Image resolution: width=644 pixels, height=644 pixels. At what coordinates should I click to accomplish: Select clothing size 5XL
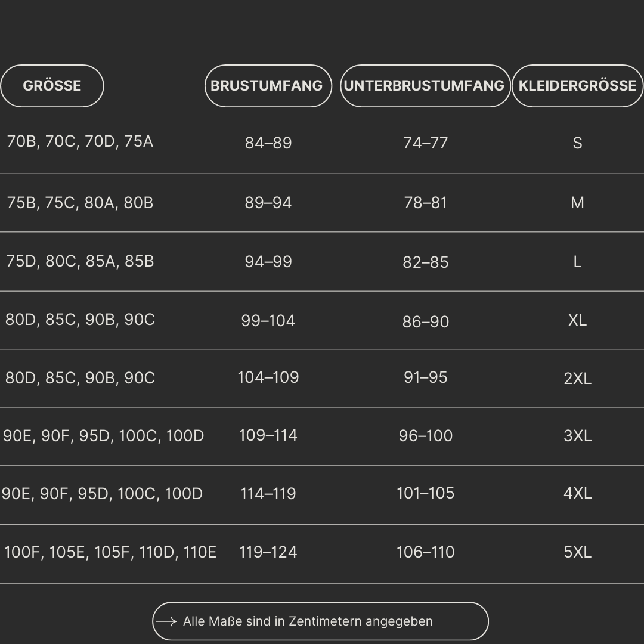[x=577, y=552]
